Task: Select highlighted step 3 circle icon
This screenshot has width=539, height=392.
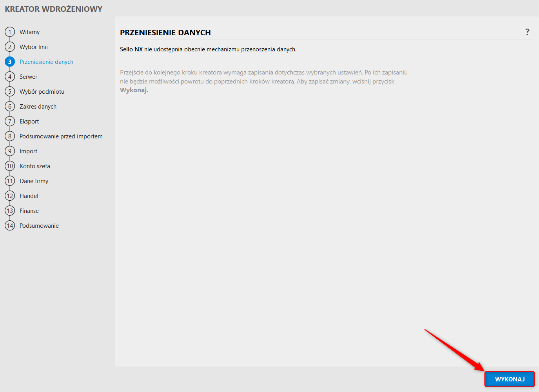Action: click(x=10, y=62)
